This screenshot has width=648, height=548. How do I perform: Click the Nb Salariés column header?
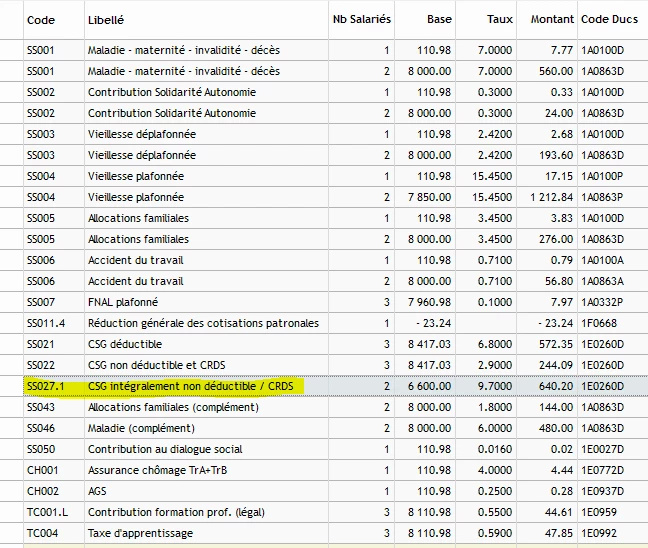pos(361,19)
